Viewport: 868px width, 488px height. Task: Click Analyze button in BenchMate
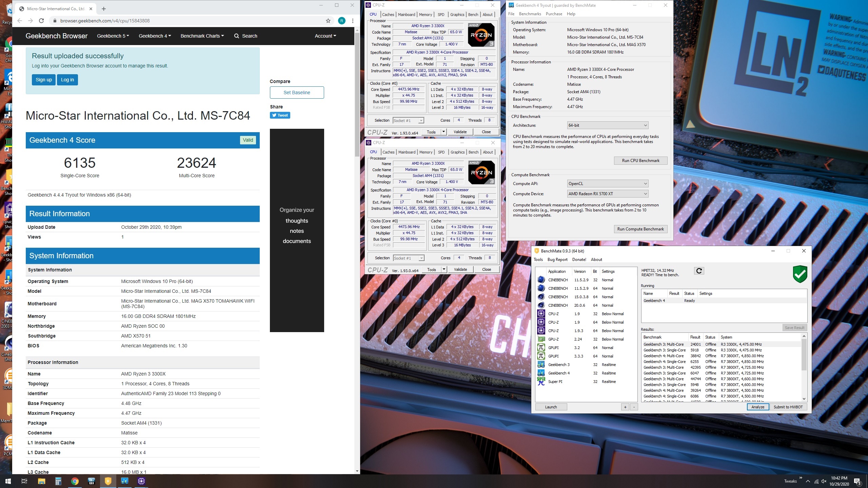[x=758, y=407]
